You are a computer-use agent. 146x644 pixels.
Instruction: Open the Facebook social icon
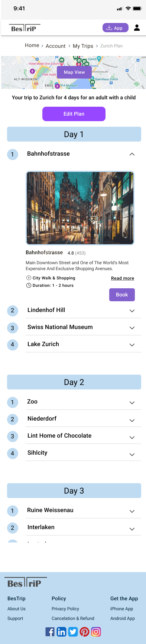pos(50,632)
